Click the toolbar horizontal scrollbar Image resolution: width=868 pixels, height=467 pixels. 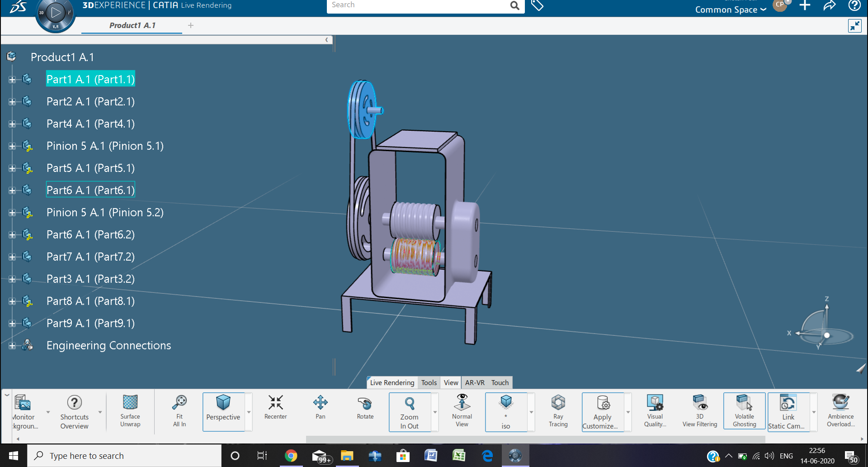pos(535,439)
